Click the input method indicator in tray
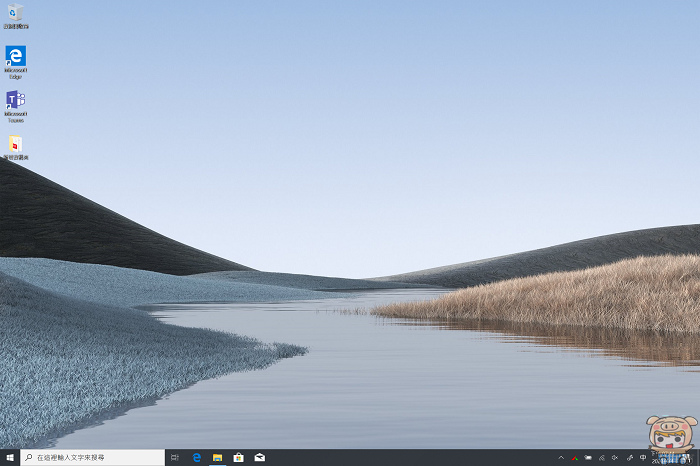This screenshot has width=700, height=466. (643, 457)
